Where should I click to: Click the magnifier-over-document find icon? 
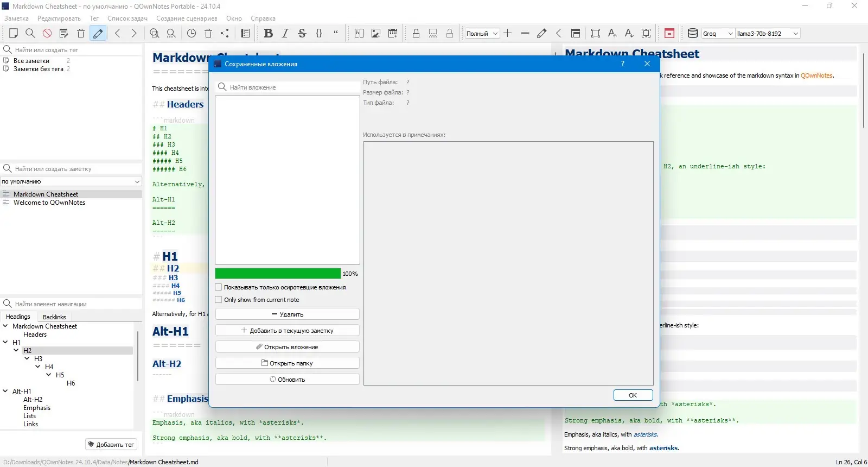(155, 33)
